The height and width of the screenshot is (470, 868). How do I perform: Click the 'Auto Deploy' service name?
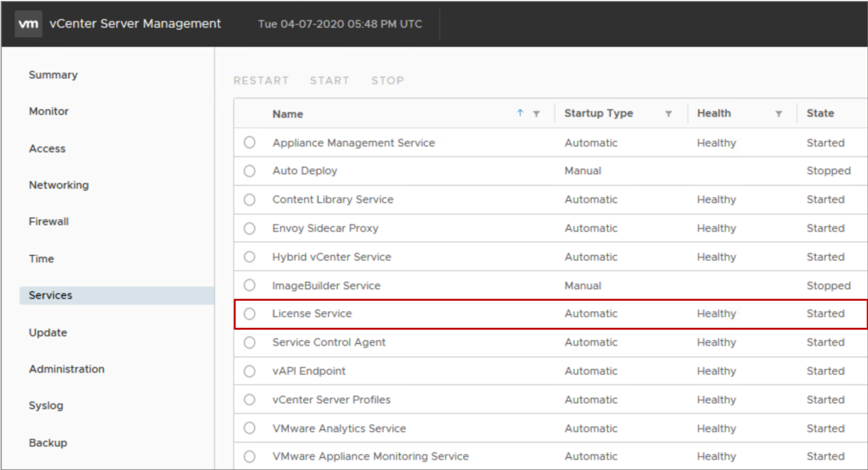(x=305, y=171)
